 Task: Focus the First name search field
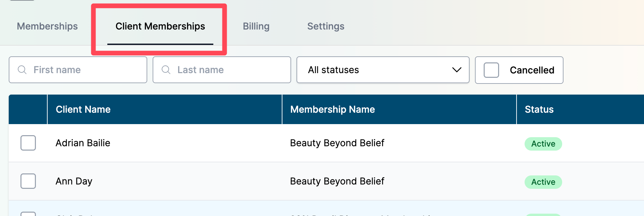78,70
